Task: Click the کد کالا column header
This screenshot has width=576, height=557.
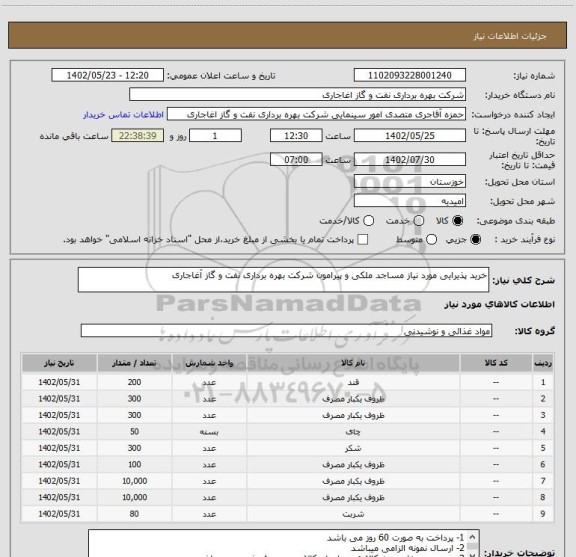Action: (x=496, y=363)
